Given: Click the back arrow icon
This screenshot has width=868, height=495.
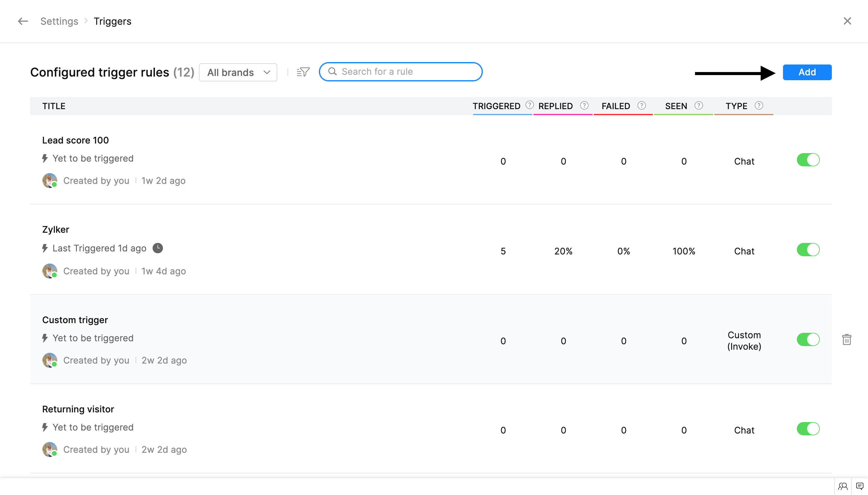Looking at the screenshot, I should pyautogui.click(x=23, y=21).
